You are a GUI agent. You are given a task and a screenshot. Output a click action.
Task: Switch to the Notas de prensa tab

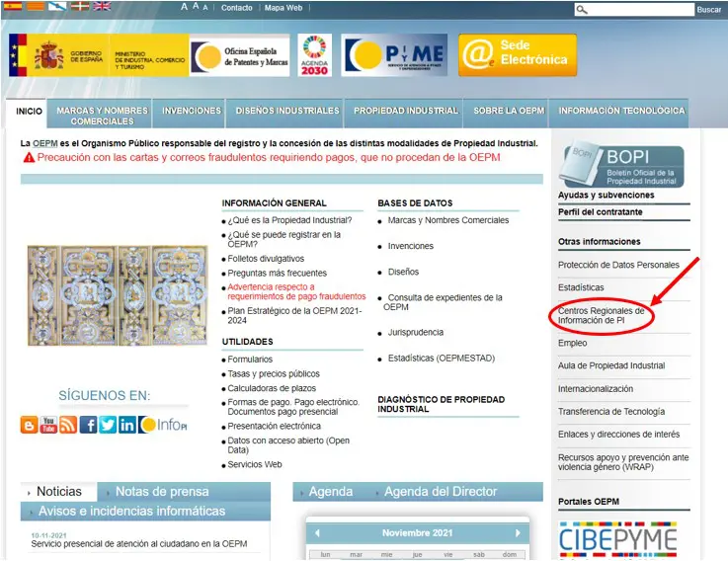[162, 492]
